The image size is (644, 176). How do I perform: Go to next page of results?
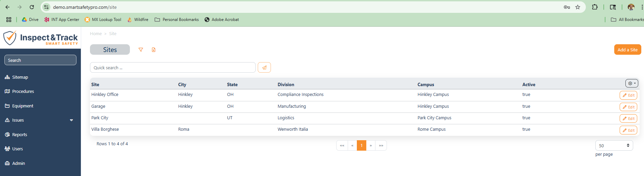click(x=371, y=146)
